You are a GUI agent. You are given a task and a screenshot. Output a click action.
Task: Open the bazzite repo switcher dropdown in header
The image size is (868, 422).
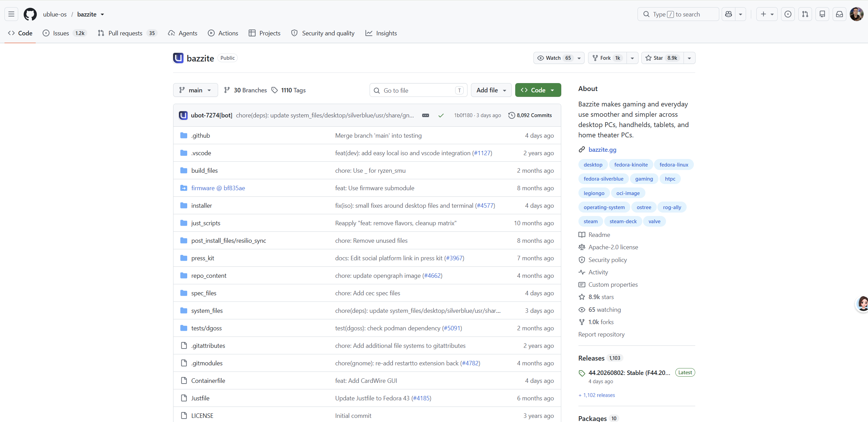click(102, 14)
